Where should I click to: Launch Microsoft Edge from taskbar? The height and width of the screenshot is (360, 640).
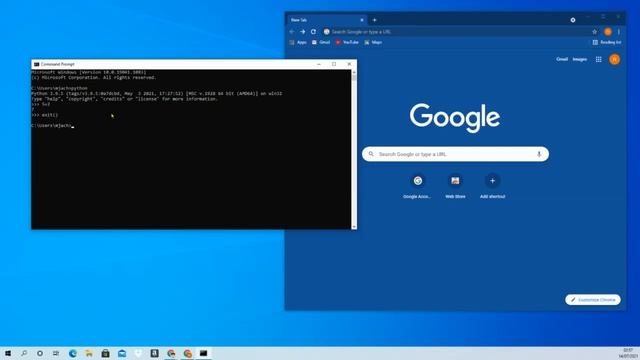[x=73, y=353]
